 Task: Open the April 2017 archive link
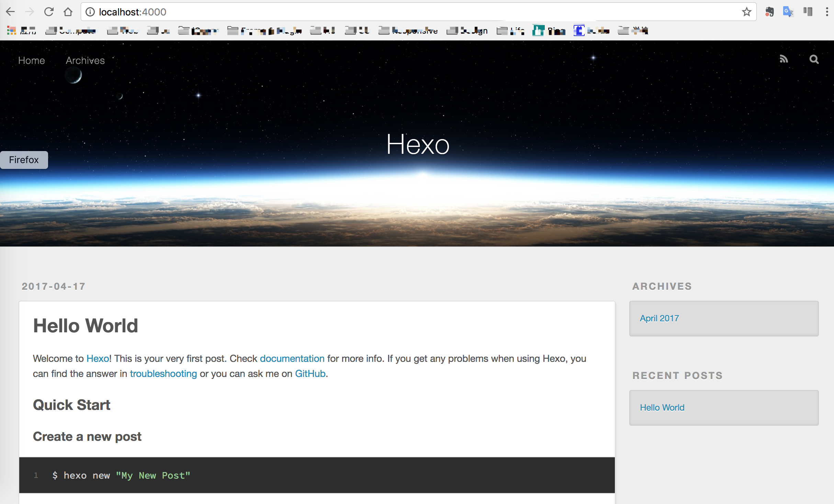pos(659,318)
